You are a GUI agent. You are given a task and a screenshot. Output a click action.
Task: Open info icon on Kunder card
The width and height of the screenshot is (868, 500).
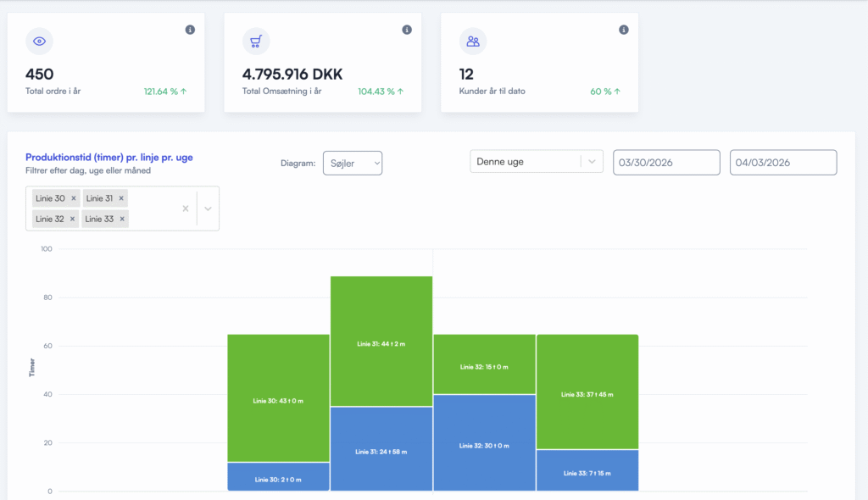pyautogui.click(x=624, y=30)
